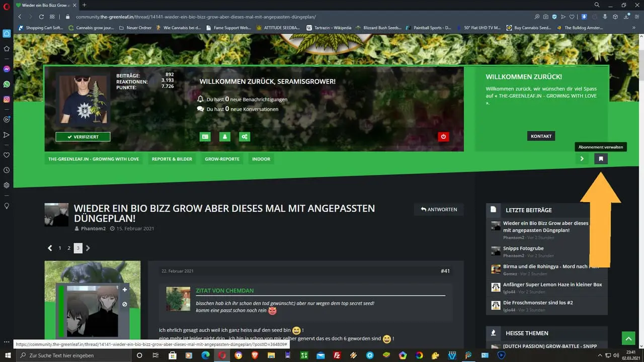Go to previous page with pagination arrow
The image size is (644, 362).
[x=50, y=248]
